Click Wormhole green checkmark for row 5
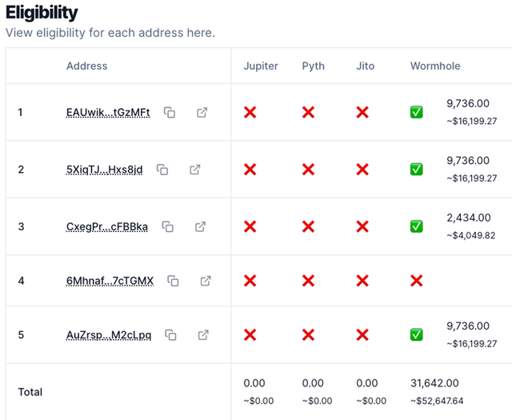Screen dimensions: 512x420 [x=417, y=334]
